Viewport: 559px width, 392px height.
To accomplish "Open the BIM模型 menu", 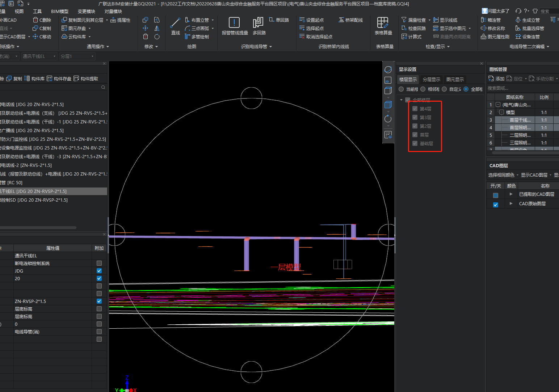I will point(60,11).
